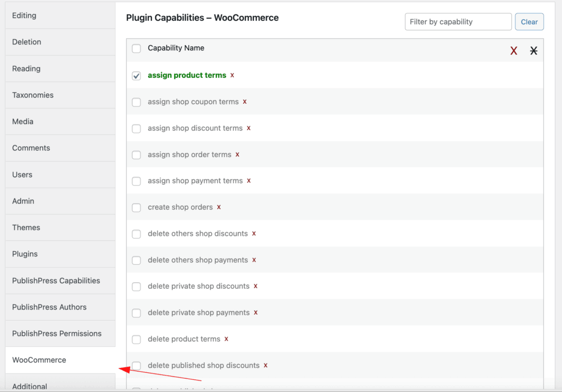Uncheck the assign product terms checkbox
This screenshot has width=562, height=392.
[136, 76]
